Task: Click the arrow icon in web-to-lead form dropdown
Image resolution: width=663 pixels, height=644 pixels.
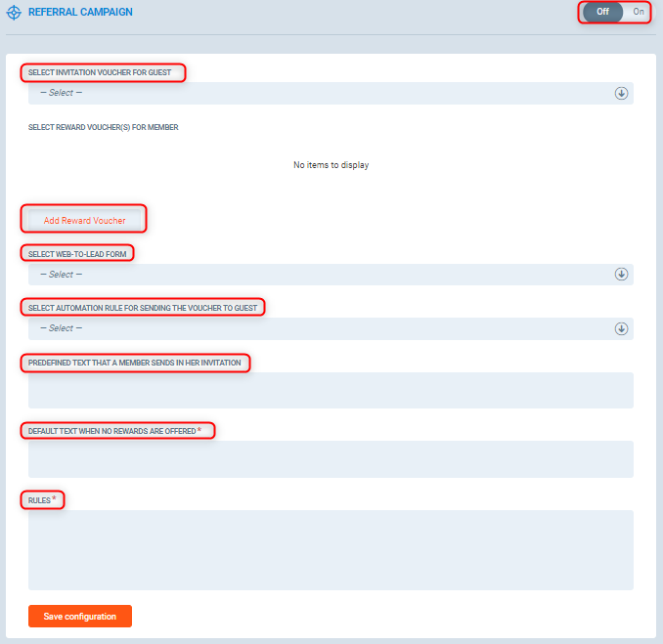Action: coord(620,275)
